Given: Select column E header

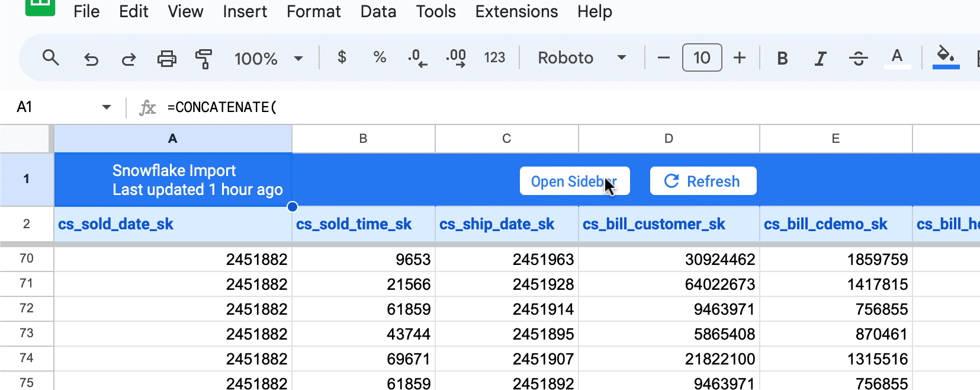Looking at the screenshot, I should click(836, 139).
